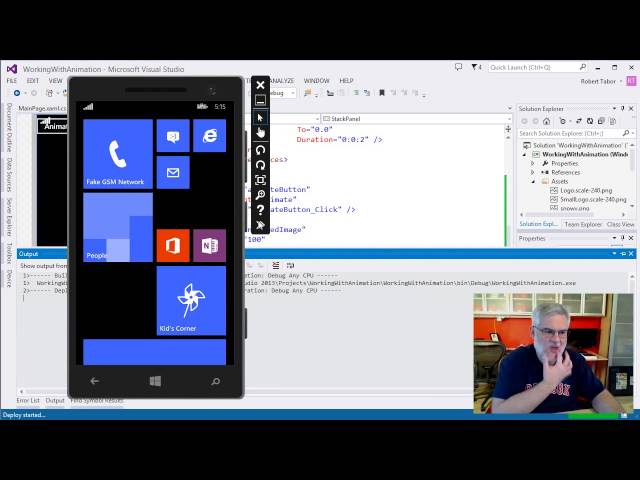640x480 pixels.
Task: Click the Quick Launch search box
Action: pyautogui.click(x=538, y=67)
